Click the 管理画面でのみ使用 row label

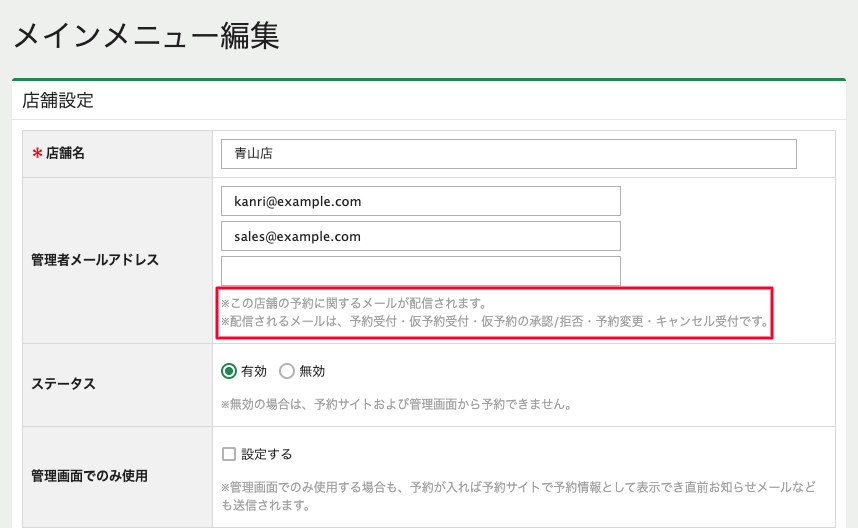point(89,476)
